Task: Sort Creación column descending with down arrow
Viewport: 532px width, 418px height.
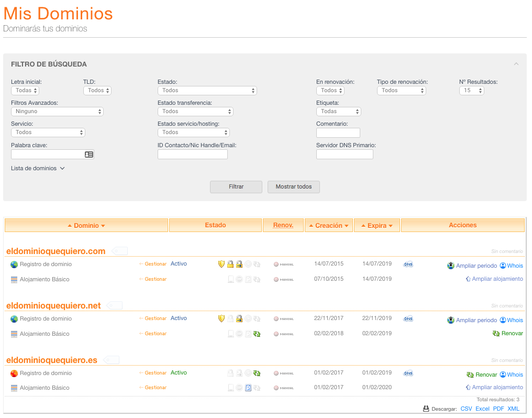Action: pyautogui.click(x=347, y=226)
